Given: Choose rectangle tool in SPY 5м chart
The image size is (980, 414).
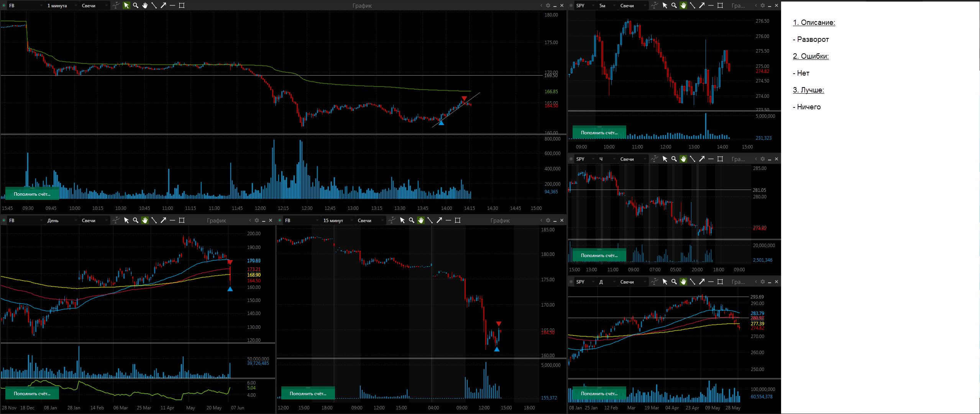Looking at the screenshot, I should click(x=720, y=5).
